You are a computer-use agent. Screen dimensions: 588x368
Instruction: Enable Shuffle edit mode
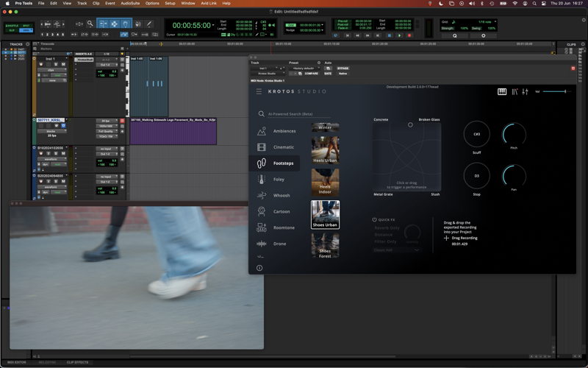click(12, 26)
